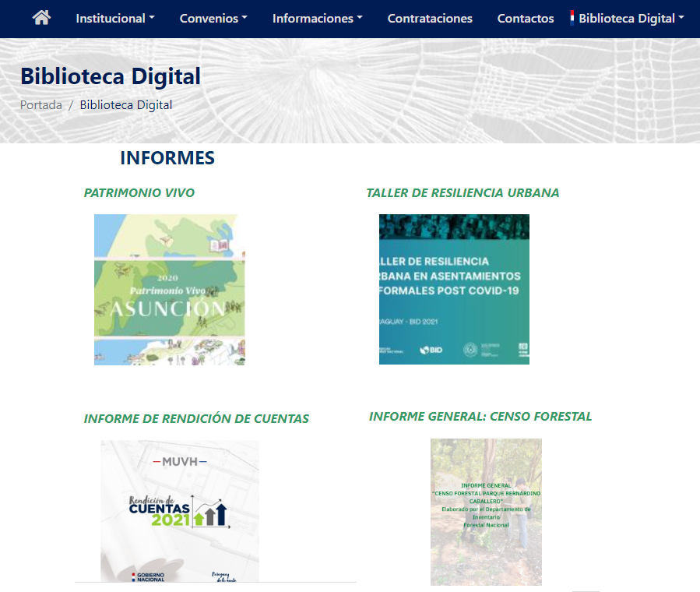Open the Biblioteca Digital navbar dropdown

(631, 19)
